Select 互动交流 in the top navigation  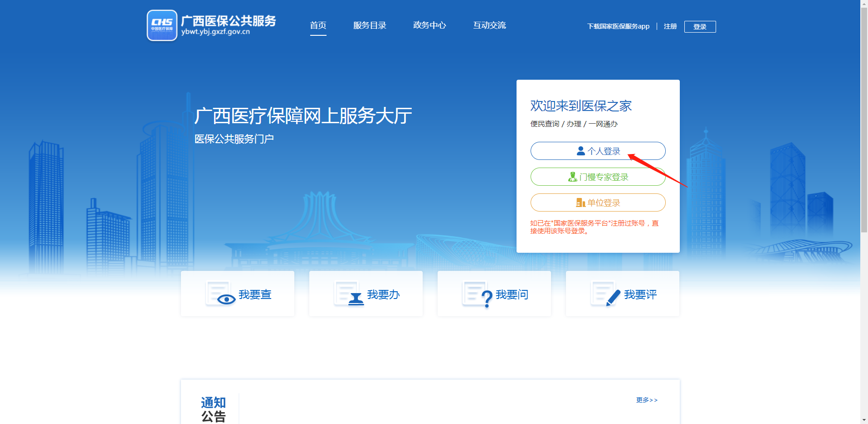489,25
